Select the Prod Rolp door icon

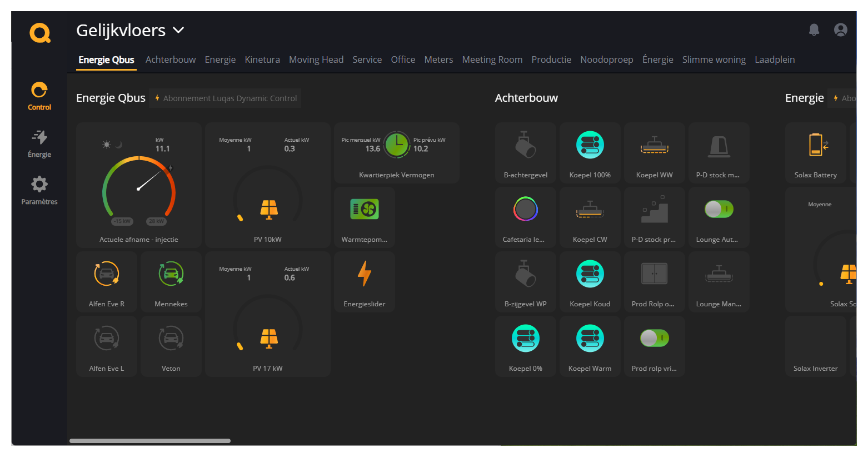[x=654, y=274]
